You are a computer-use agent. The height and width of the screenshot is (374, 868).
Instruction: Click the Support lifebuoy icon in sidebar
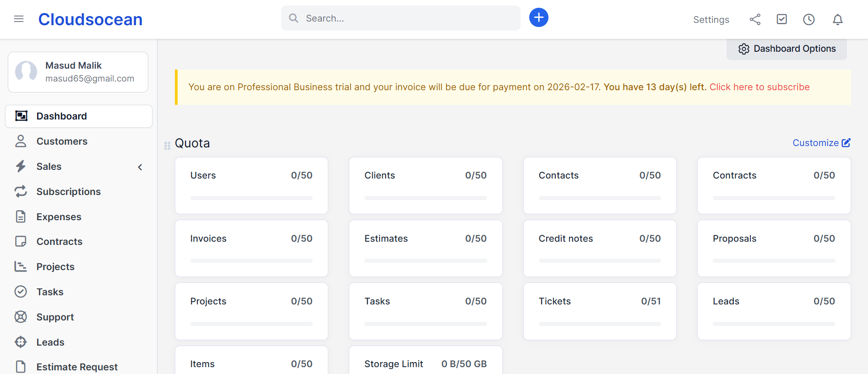click(21, 317)
